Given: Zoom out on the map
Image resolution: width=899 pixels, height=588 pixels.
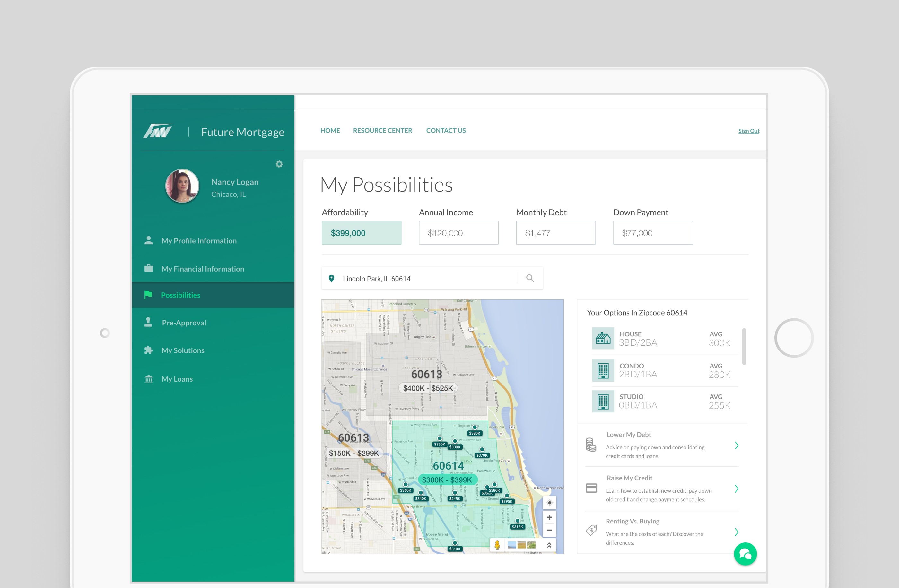Looking at the screenshot, I should [x=549, y=530].
